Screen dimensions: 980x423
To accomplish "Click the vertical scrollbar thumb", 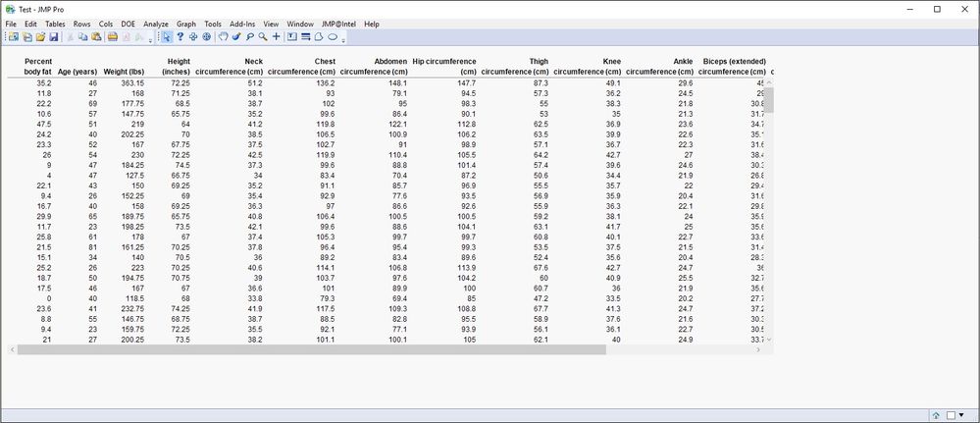I will [769, 100].
